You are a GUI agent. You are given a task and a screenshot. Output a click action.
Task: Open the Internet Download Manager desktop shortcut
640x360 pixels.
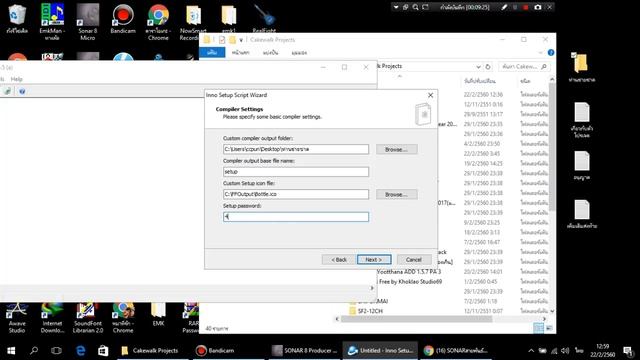(52, 318)
